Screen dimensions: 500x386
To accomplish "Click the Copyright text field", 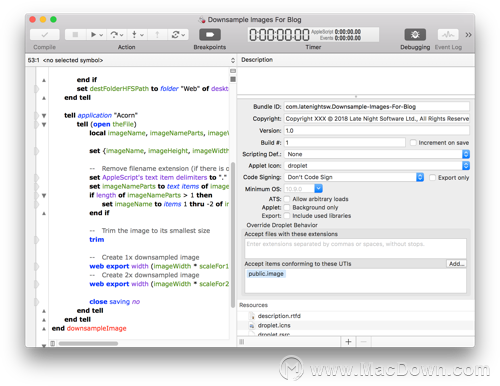I will (x=377, y=119).
